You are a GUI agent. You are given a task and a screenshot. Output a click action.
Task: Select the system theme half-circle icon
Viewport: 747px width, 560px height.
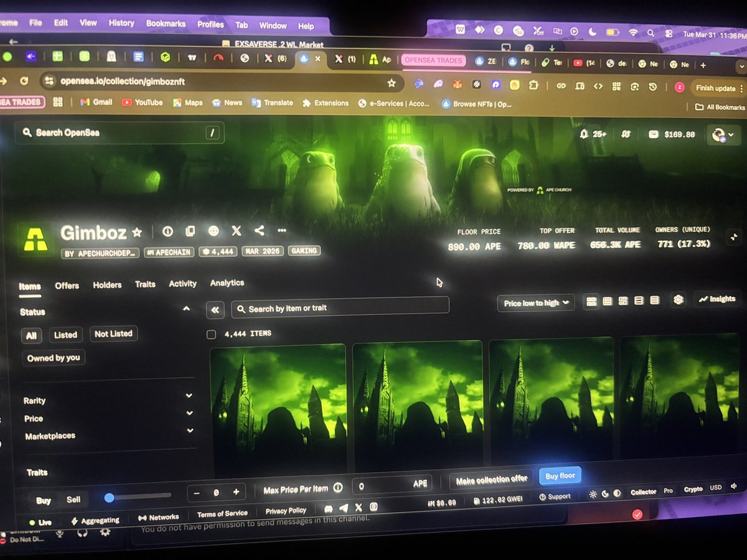(x=617, y=493)
